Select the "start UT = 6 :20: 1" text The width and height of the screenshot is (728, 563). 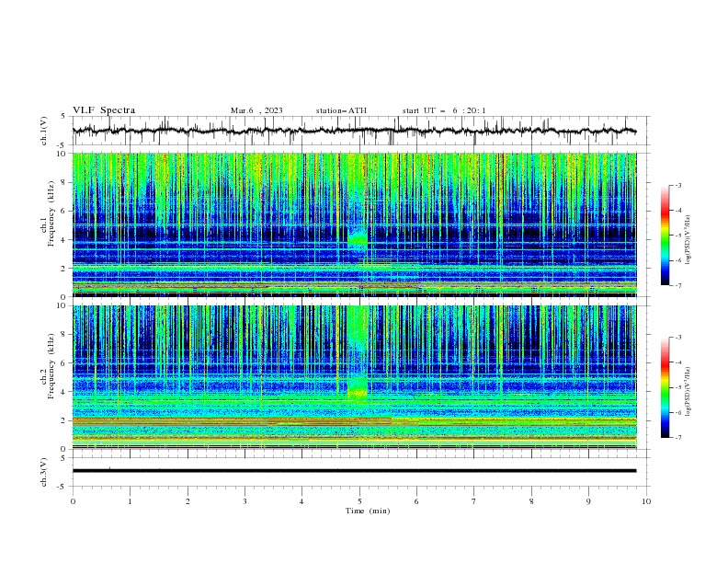(444, 110)
